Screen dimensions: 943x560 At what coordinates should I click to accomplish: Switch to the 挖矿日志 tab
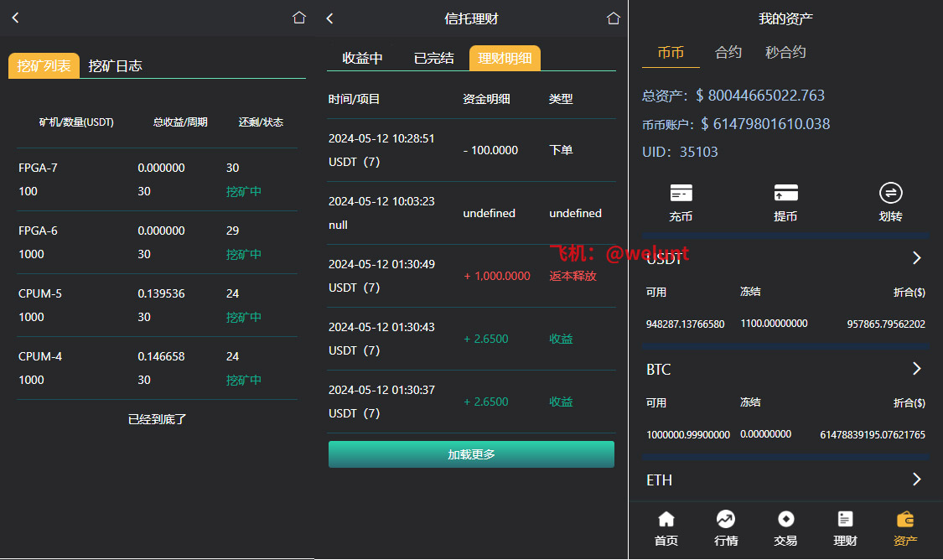pyautogui.click(x=116, y=66)
